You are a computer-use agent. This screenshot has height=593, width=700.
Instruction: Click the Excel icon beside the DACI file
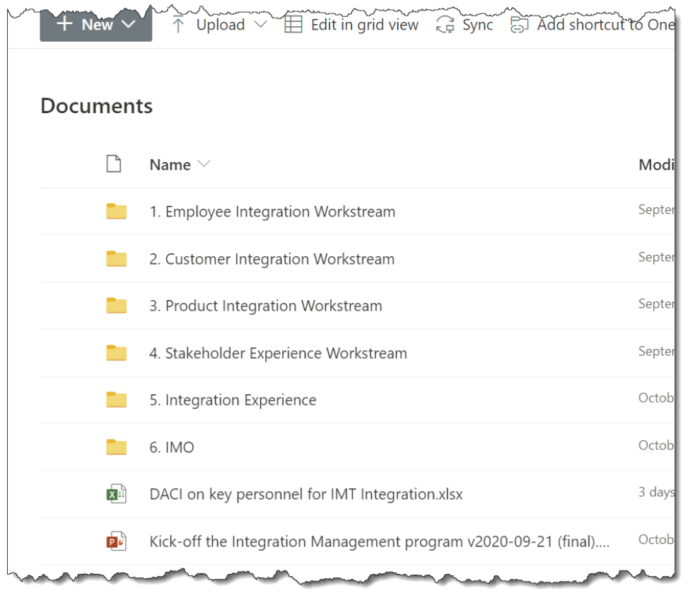116,494
